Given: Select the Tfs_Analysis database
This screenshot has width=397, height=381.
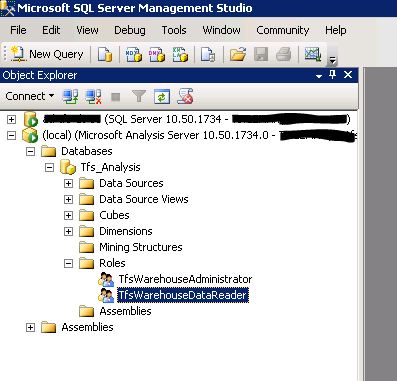Looking at the screenshot, I should tap(110, 167).
